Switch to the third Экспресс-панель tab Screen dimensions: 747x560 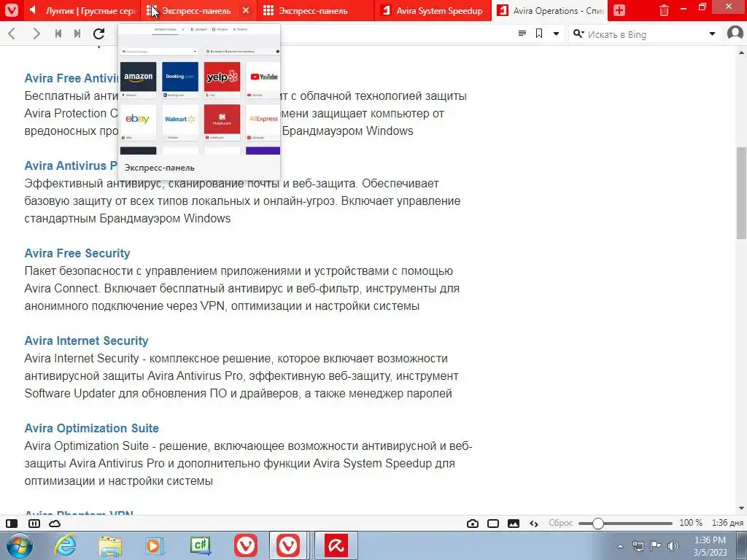click(315, 10)
